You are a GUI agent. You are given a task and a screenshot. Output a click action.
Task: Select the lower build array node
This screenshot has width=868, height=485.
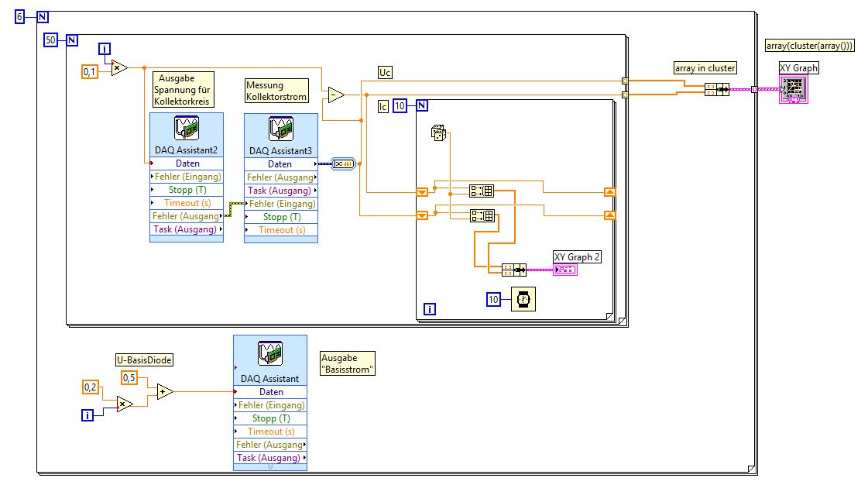482,215
